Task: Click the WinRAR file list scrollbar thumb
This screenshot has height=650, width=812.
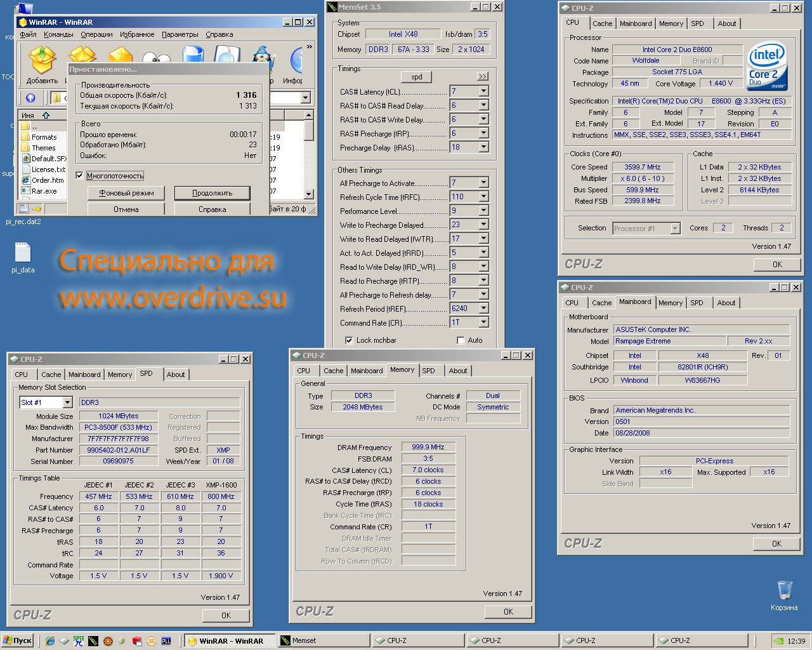Action: 309,130
